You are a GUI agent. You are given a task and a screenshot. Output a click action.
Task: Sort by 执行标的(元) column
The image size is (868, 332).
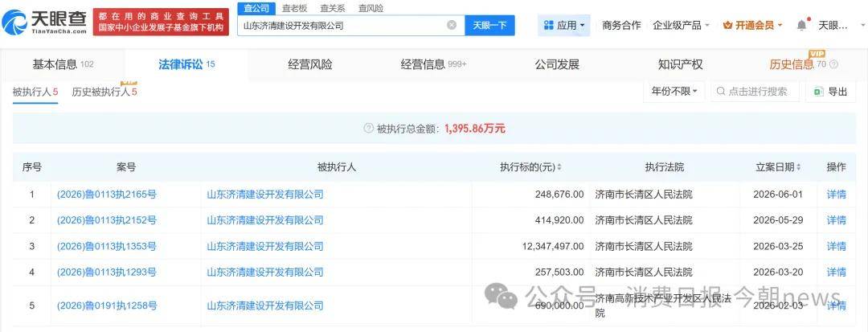tap(531, 167)
